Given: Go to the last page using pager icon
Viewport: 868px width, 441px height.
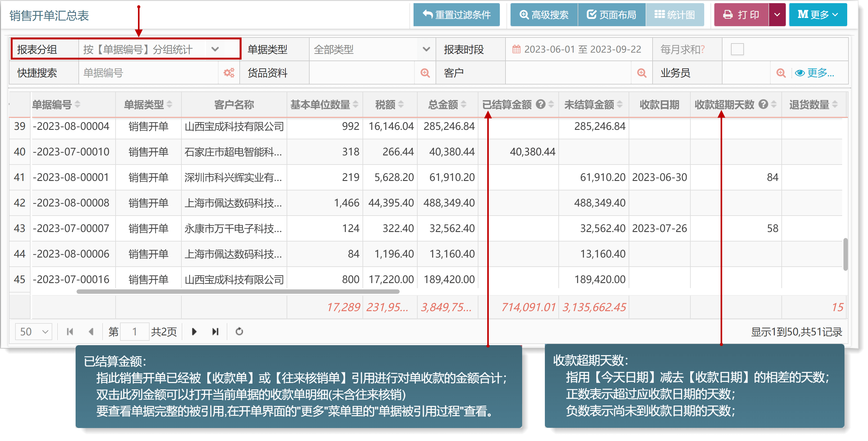Looking at the screenshot, I should pyautogui.click(x=215, y=332).
